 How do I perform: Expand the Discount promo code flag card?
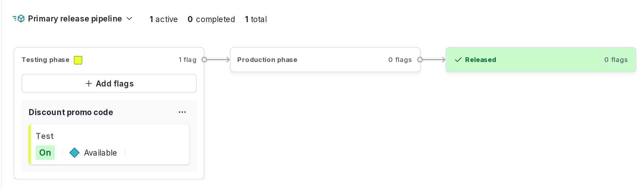click(x=71, y=112)
